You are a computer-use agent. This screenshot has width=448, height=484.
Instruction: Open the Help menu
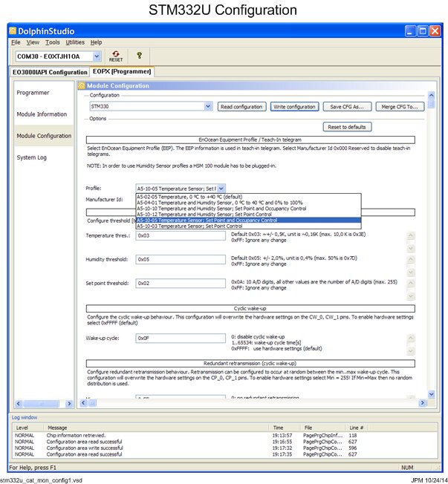[x=96, y=42]
